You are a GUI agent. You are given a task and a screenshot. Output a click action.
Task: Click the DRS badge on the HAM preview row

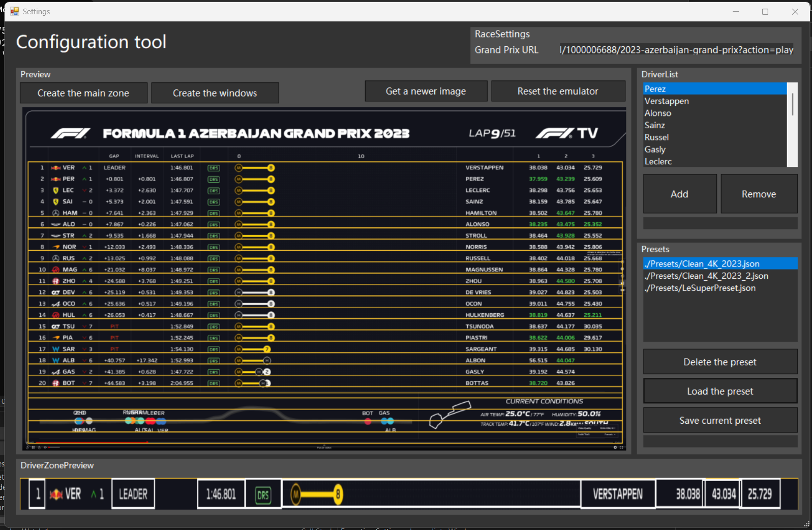click(214, 213)
